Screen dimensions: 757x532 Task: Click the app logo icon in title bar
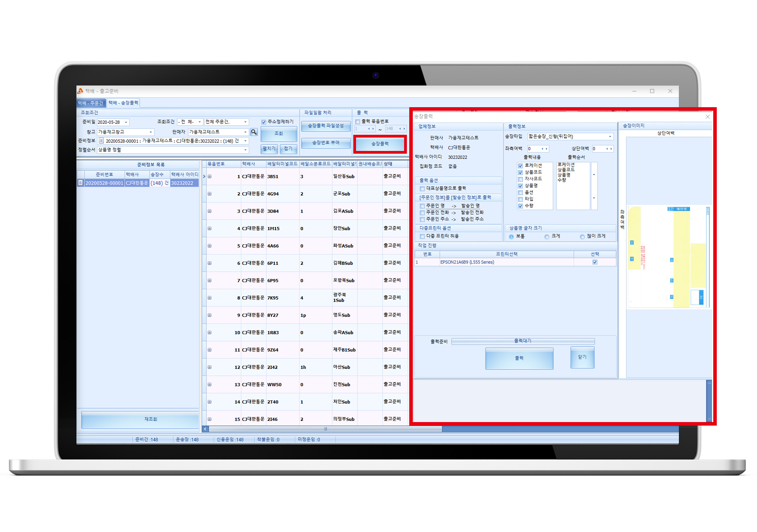(80, 91)
